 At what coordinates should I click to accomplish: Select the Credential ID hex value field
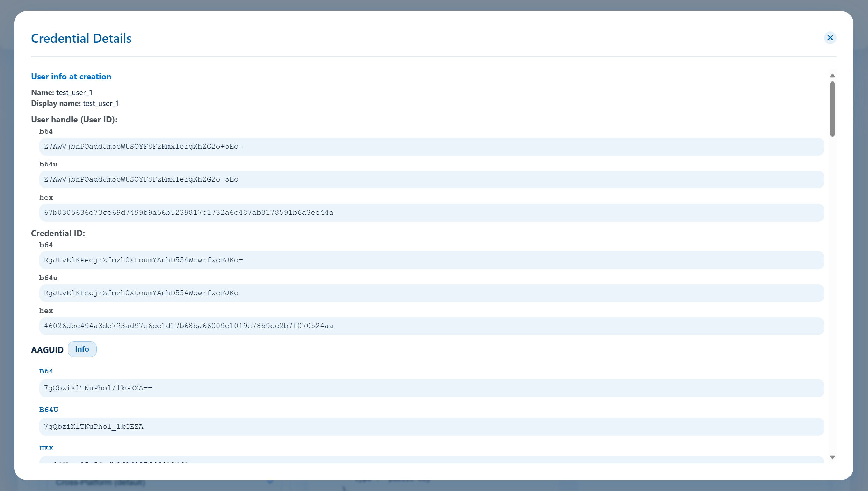click(432, 326)
